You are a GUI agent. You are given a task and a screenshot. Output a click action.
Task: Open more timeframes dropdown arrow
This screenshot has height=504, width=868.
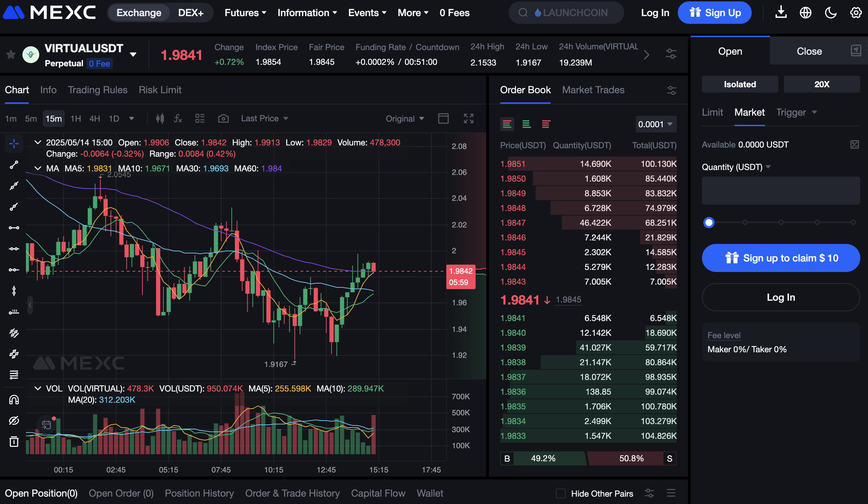click(x=132, y=118)
